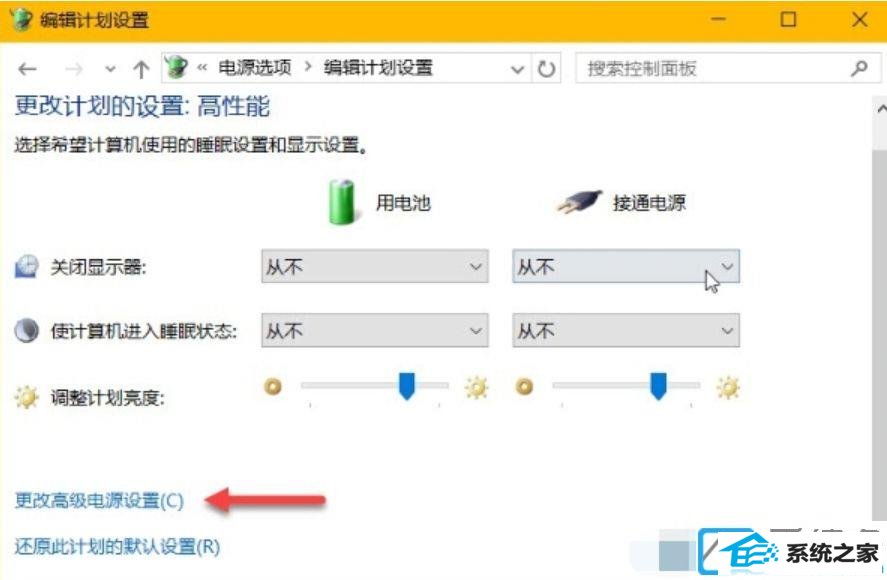Click the magnifier icon in search box

click(x=859, y=68)
